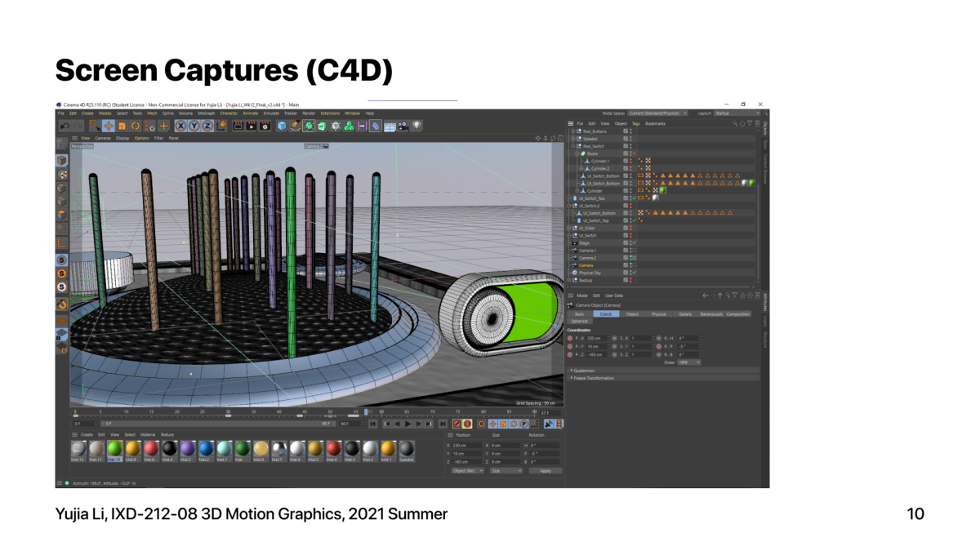This screenshot has width=980, height=551.
Task: Click Bookmarks in Object Manager
Action: click(656, 123)
